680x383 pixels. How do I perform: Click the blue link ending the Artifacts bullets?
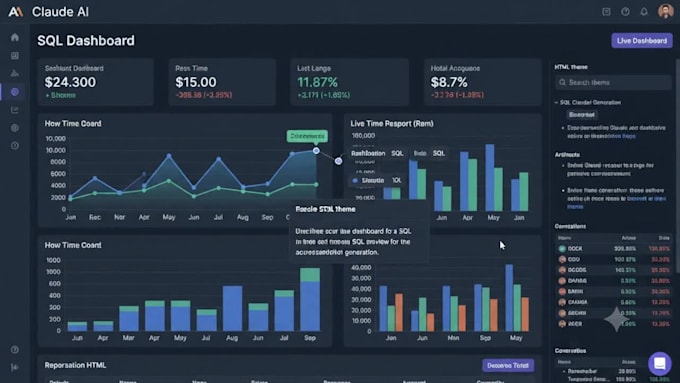pyautogui.click(x=616, y=203)
